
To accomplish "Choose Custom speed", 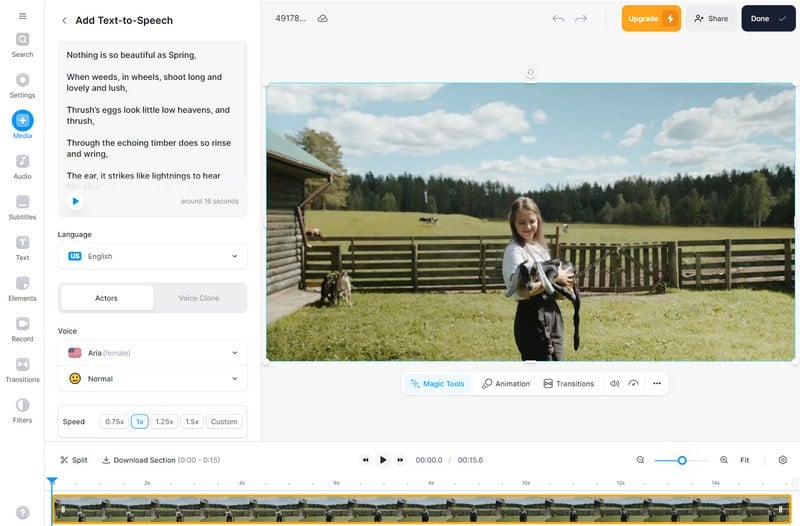I will click(x=224, y=421).
